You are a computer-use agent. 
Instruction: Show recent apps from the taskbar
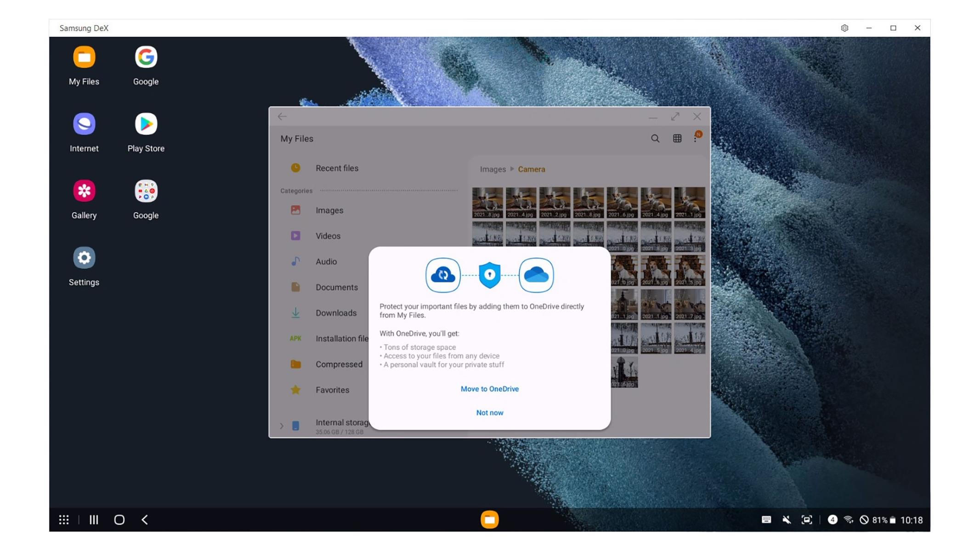(94, 520)
